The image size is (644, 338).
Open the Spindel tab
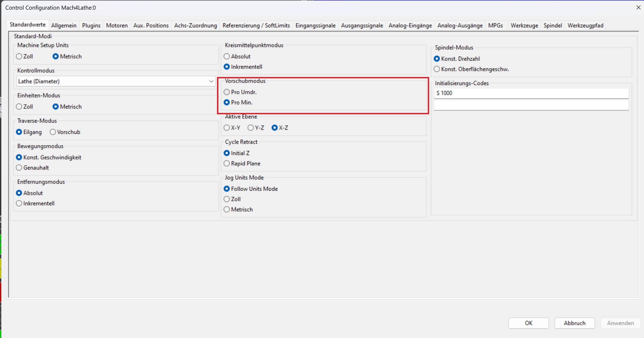553,25
